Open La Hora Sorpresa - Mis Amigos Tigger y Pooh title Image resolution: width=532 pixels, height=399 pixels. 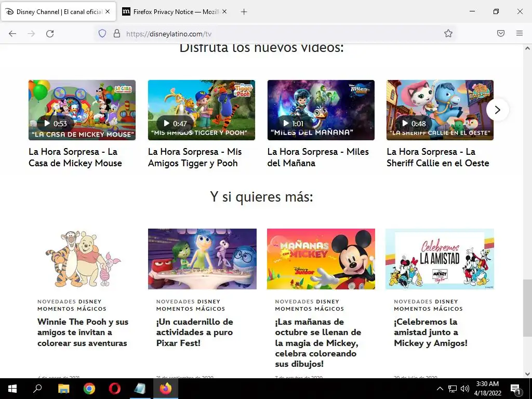[195, 157]
